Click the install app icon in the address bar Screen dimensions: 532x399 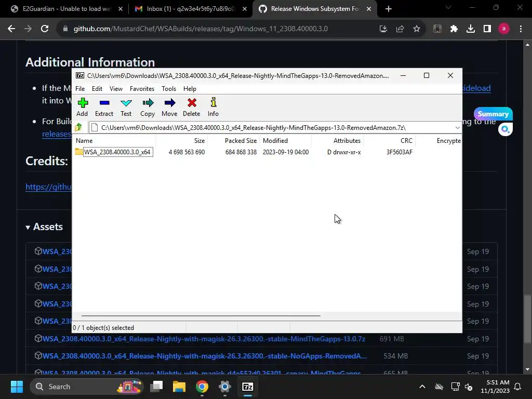(383, 29)
